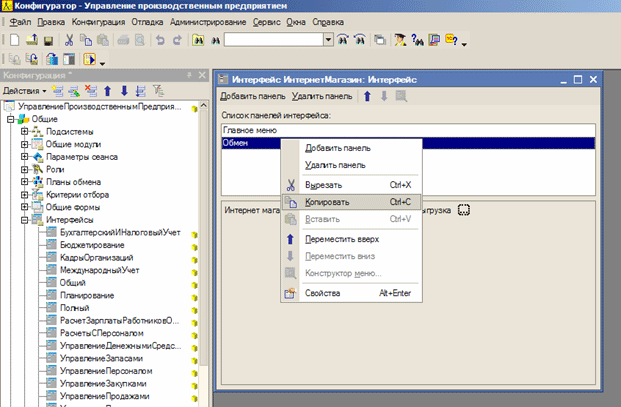
Task: Click the Cut scissors icon in the main toolbar
Action: click(68, 40)
